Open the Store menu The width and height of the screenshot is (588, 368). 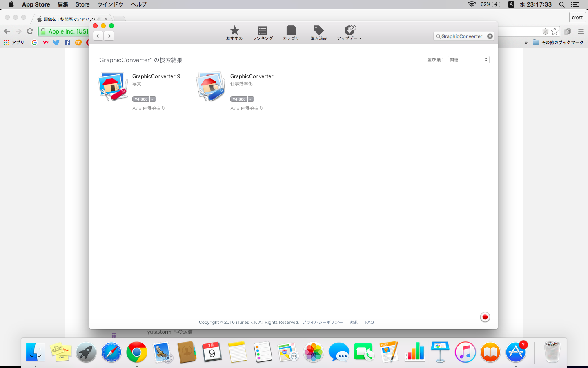point(82,4)
